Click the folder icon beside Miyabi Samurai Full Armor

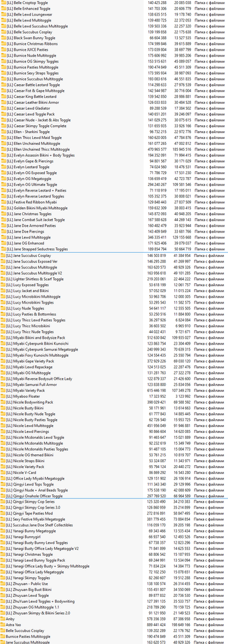pyautogui.click(x=4, y=385)
